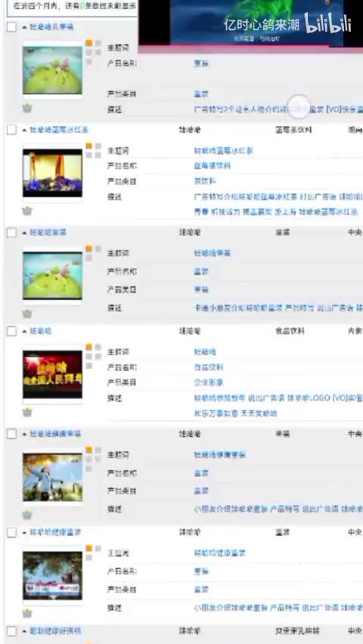
Task: Open green-hill cartoon thumbnail in 娃哈哈童装 row
Action: pos(52,276)
